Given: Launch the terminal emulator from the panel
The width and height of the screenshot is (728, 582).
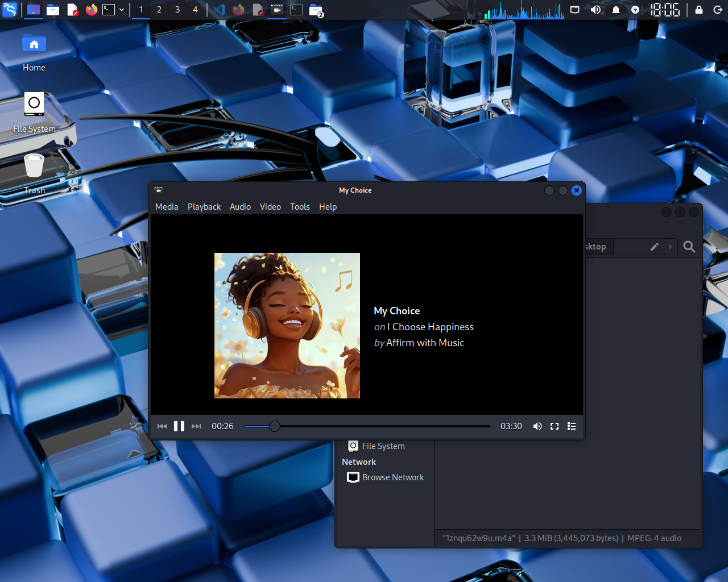Looking at the screenshot, I should click(x=109, y=10).
